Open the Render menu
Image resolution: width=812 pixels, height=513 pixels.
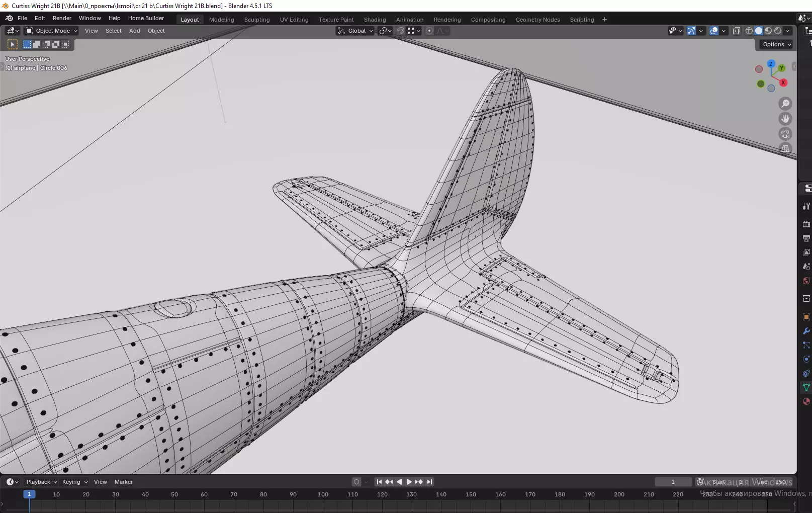point(62,18)
